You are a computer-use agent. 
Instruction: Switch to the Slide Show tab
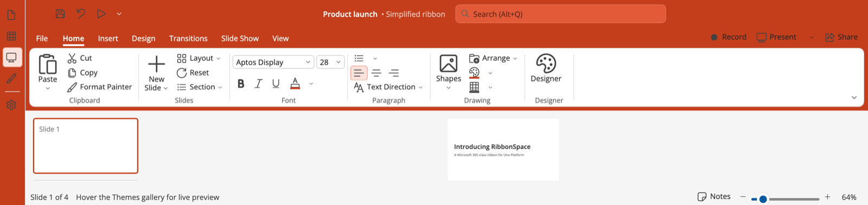point(240,38)
